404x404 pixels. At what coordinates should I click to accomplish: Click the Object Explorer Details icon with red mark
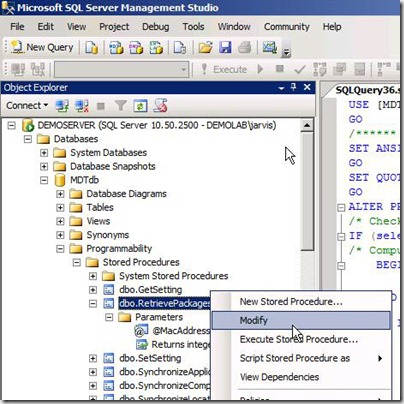tap(160, 106)
